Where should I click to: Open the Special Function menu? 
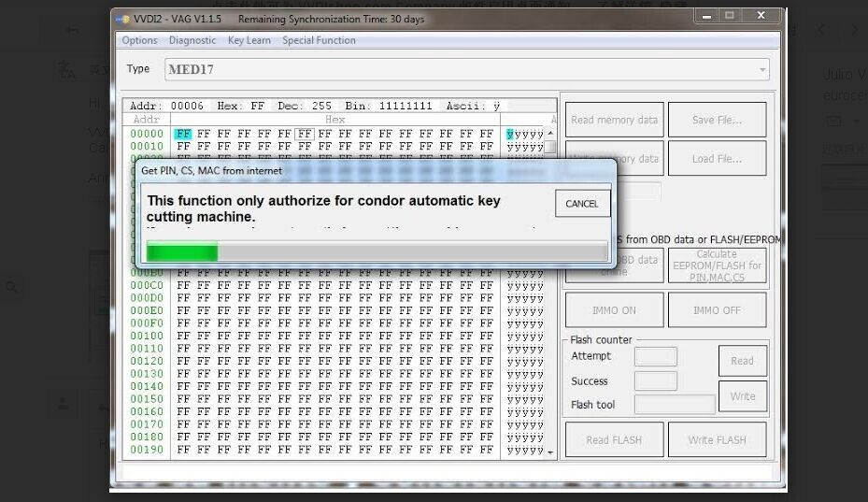(x=319, y=40)
